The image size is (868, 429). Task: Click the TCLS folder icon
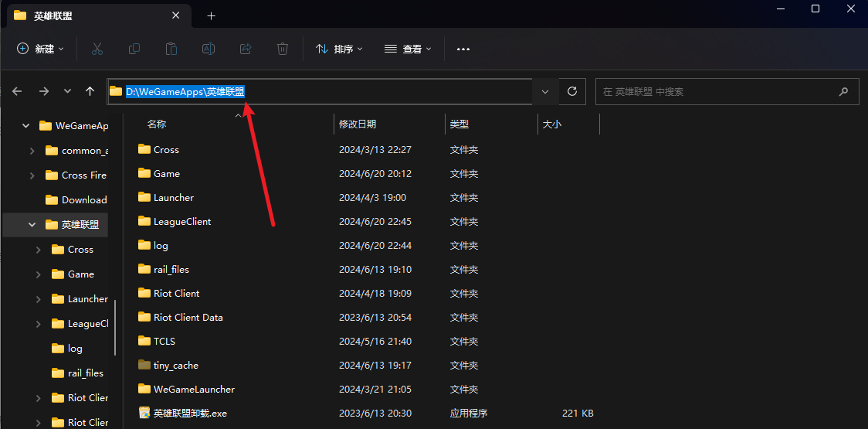pyautogui.click(x=144, y=342)
